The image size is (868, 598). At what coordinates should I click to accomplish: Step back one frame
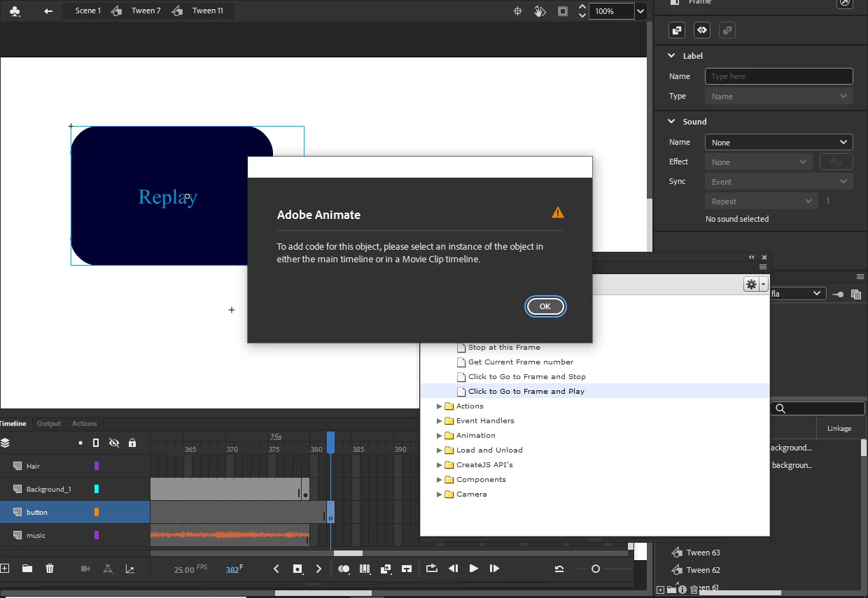click(453, 569)
